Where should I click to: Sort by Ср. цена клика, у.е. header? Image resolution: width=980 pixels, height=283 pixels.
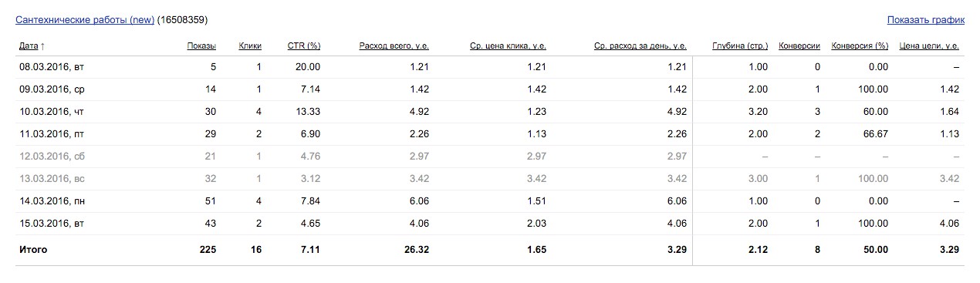coord(509,46)
